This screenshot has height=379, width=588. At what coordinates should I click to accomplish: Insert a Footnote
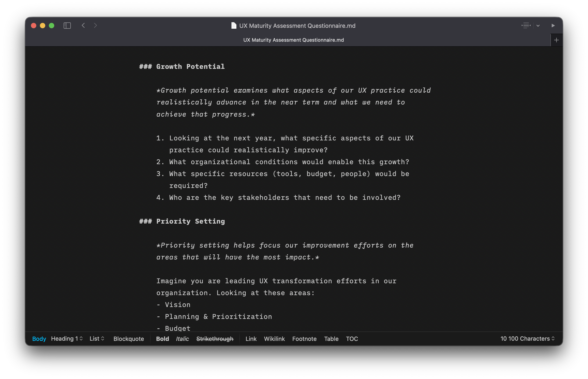(x=304, y=339)
